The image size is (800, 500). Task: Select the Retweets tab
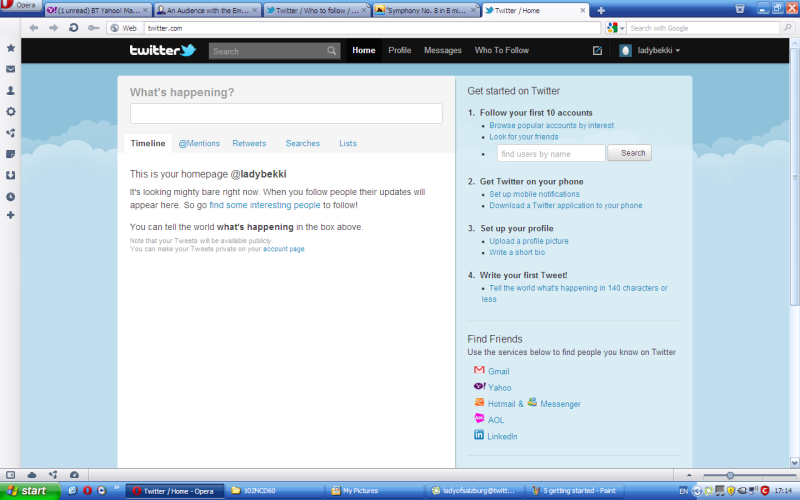(x=249, y=143)
